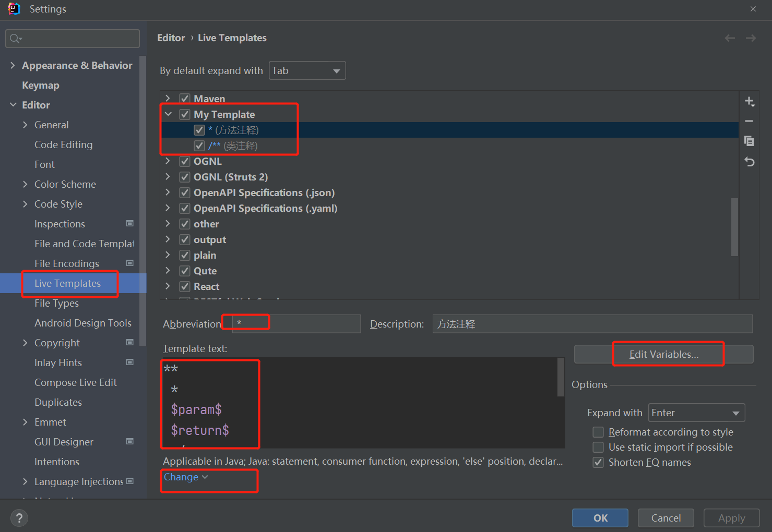Screen dimensions: 772x532
Task: Click the project-level icon next to Inlay Hints
Action: 130,362
